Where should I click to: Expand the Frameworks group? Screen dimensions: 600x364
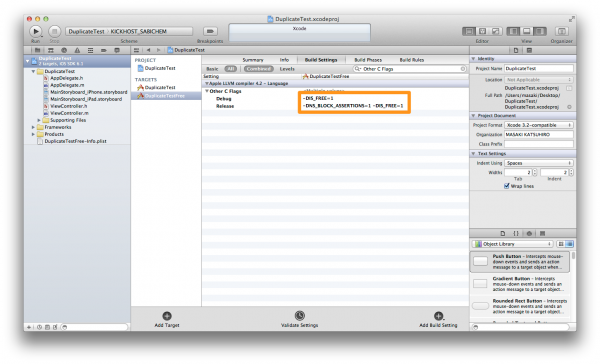pyautogui.click(x=33, y=127)
